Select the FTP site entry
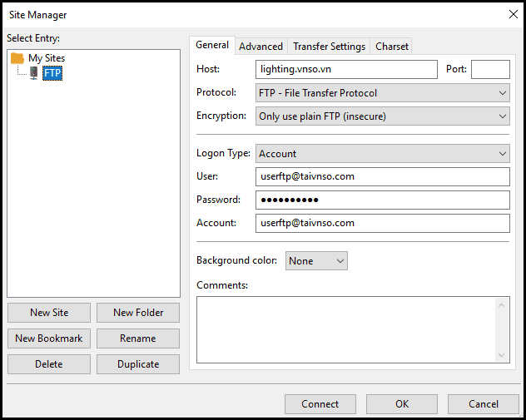The height and width of the screenshot is (420, 526). point(52,73)
